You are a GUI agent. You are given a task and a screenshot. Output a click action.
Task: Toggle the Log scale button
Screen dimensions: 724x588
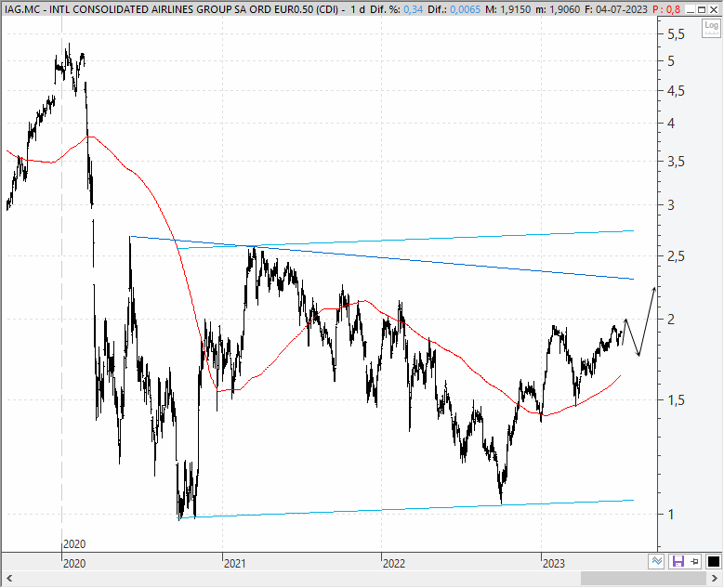pyautogui.click(x=712, y=29)
